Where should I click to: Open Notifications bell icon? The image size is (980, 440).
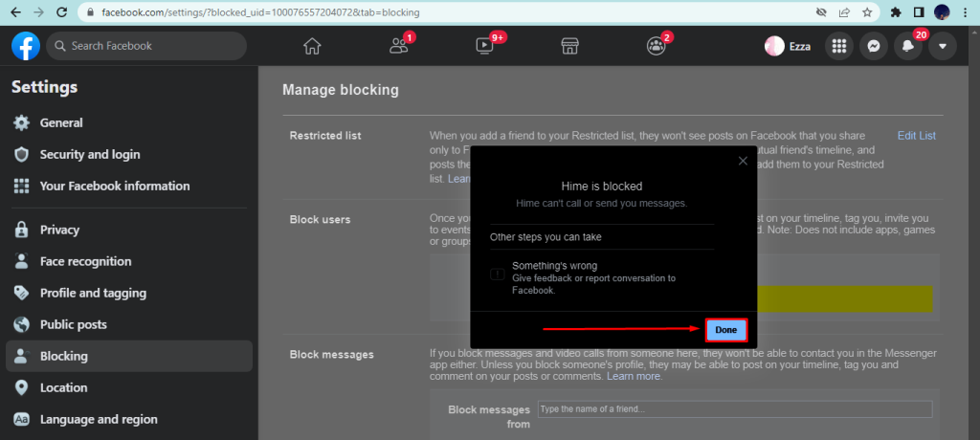pos(908,46)
